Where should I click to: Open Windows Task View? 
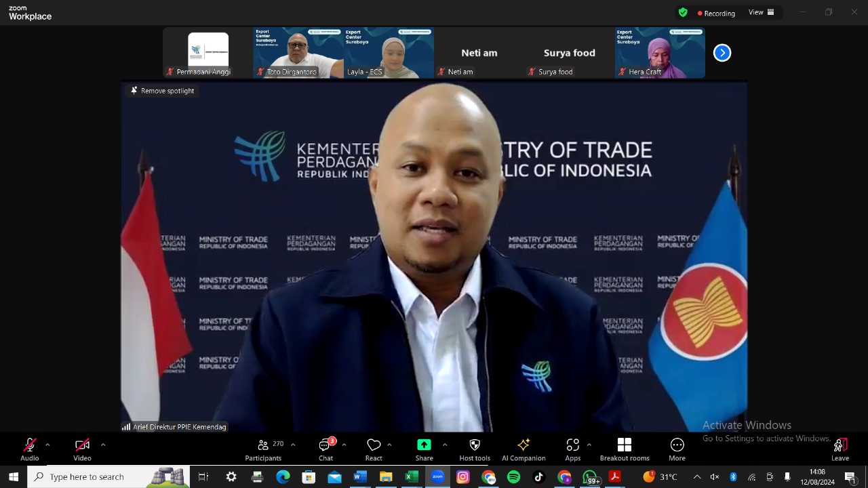203,477
